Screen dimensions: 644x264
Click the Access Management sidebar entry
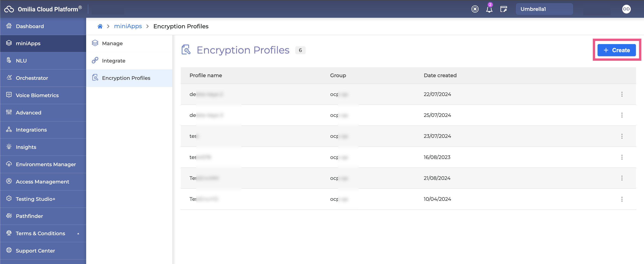point(42,182)
